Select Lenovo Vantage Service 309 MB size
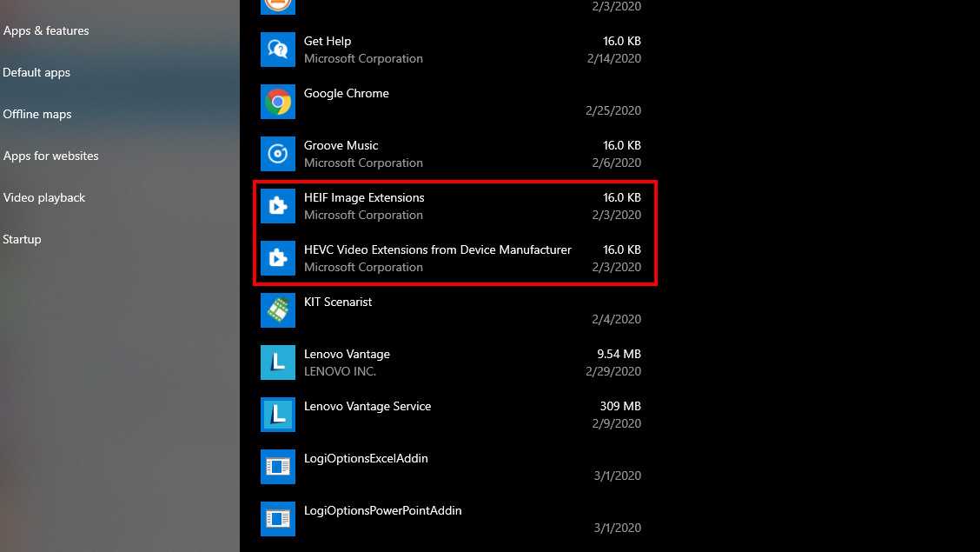Viewport: 980px width, 552px height. pyautogui.click(x=619, y=406)
